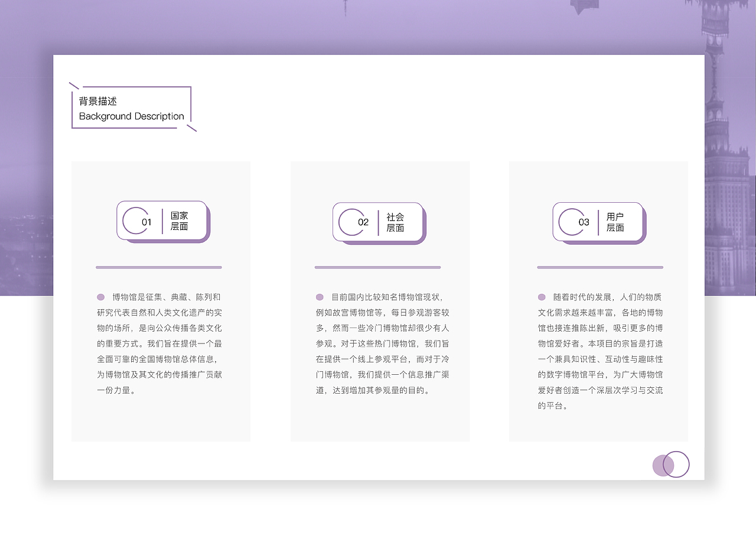
Task: Expand the divider under the 03 badge
Action: point(600,267)
